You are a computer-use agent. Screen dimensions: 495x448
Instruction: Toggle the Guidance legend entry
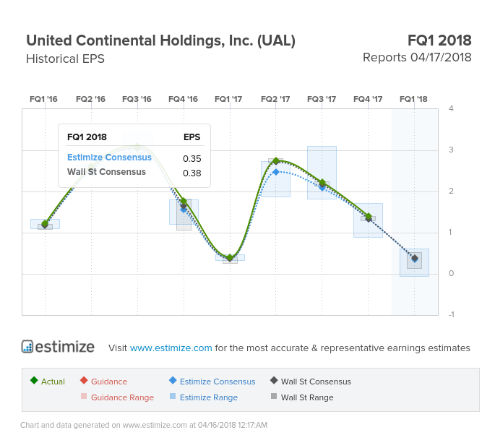[103, 382]
